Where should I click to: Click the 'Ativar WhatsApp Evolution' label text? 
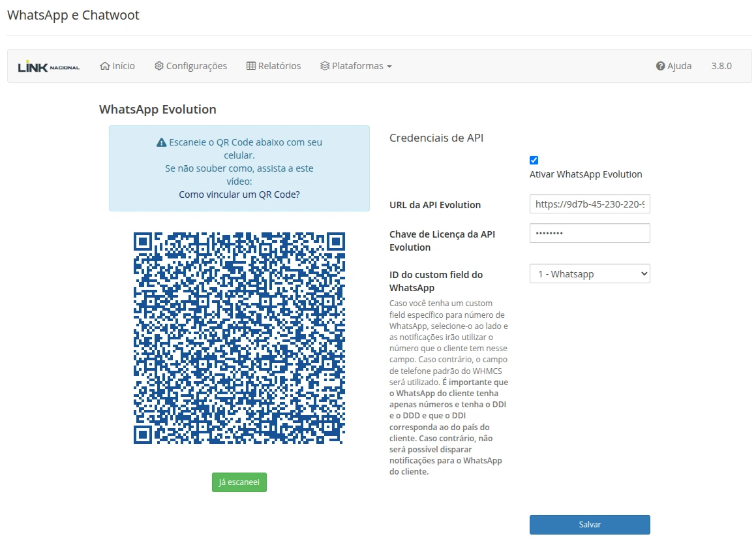[x=586, y=174]
